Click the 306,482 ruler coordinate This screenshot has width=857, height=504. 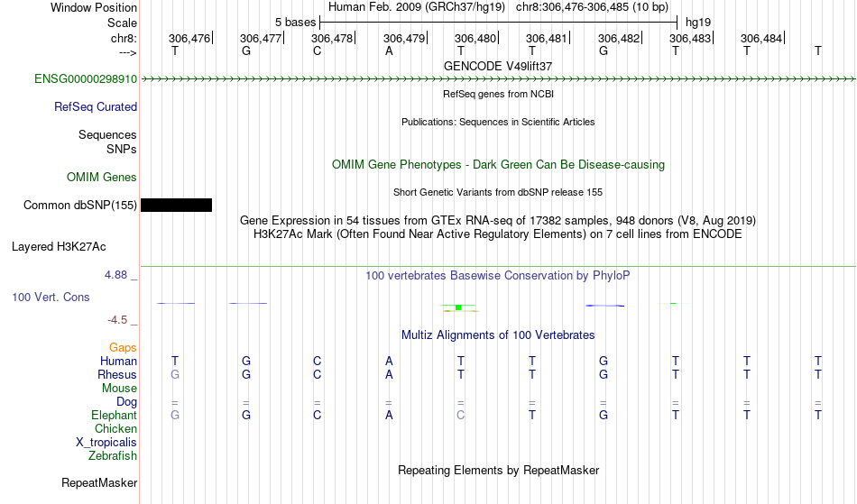click(x=619, y=38)
